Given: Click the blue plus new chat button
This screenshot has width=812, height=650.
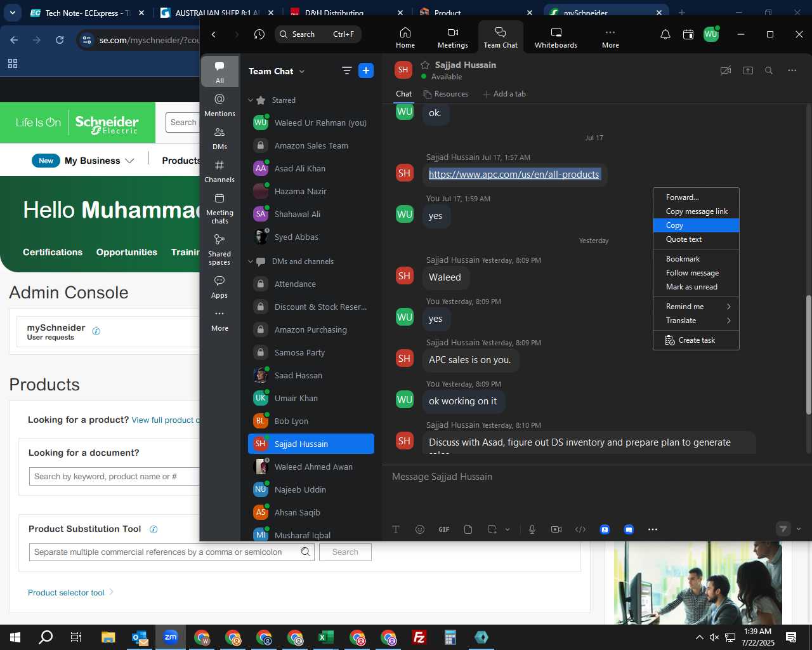Looking at the screenshot, I should pos(366,70).
